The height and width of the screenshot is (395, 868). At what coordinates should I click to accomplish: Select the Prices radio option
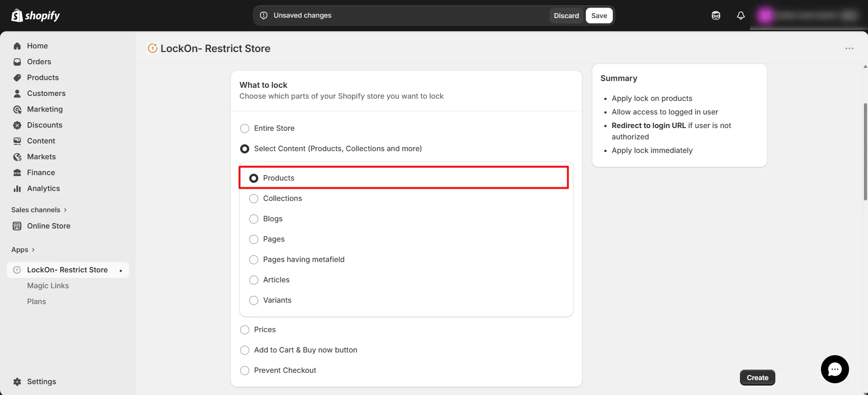245,330
